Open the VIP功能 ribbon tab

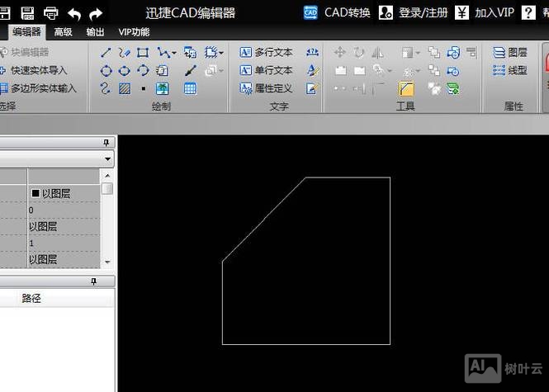pyautogui.click(x=134, y=32)
